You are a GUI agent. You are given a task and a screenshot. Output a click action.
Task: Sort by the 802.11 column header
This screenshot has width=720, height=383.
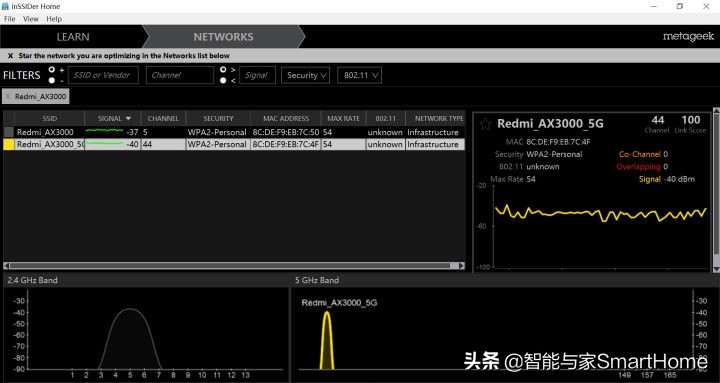(x=385, y=118)
